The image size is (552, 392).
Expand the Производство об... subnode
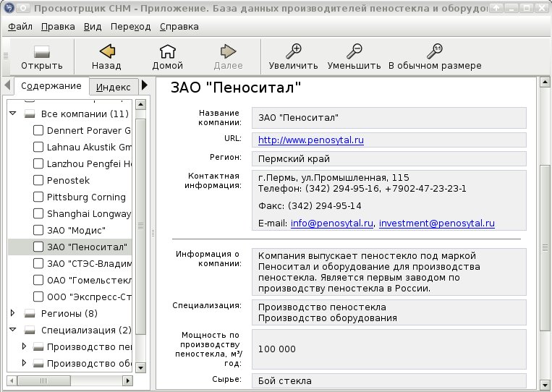[24, 363]
